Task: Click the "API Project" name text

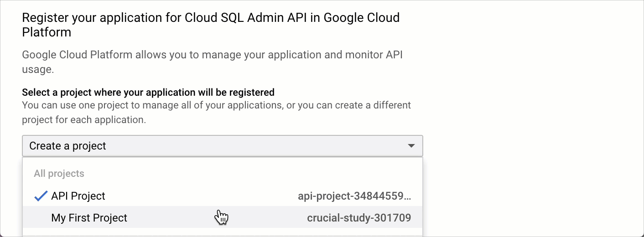Action: tap(78, 196)
